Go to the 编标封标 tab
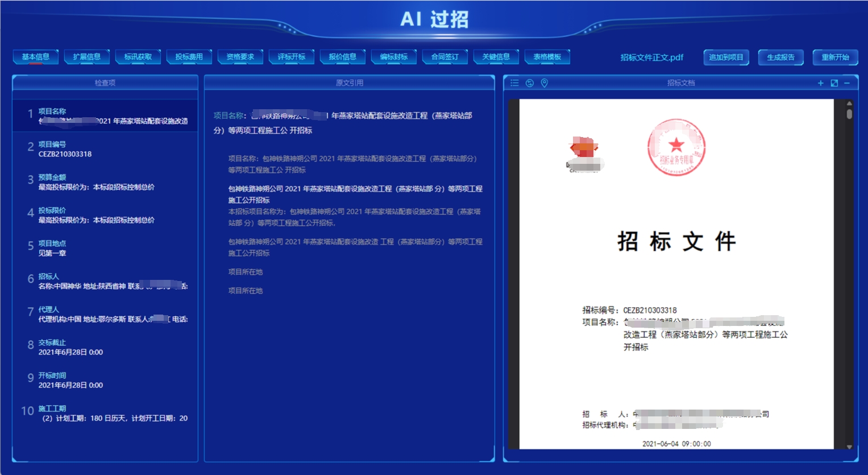This screenshot has width=868, height=475. tap(394, 57)
